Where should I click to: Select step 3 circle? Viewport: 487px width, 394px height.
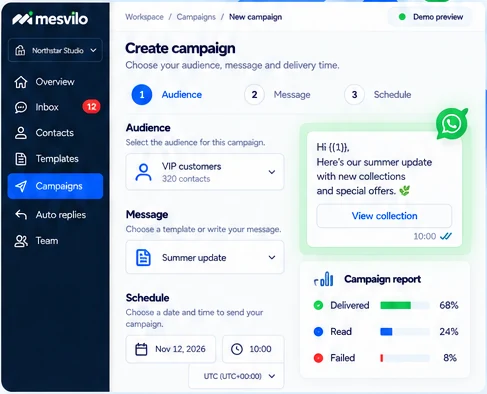354,95
